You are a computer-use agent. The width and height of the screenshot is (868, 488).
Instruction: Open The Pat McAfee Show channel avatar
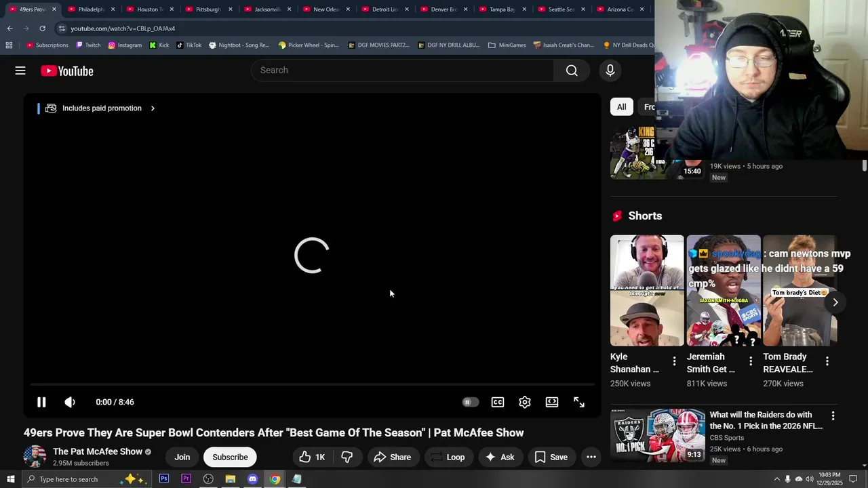(35, 457)
